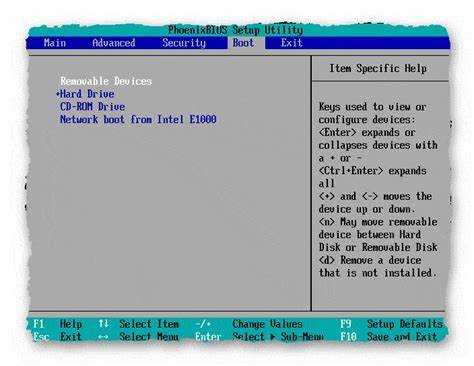Choose the CD-ROM Drive entry
The width and height of the screenshot is (474, 366).
[93, 107]
